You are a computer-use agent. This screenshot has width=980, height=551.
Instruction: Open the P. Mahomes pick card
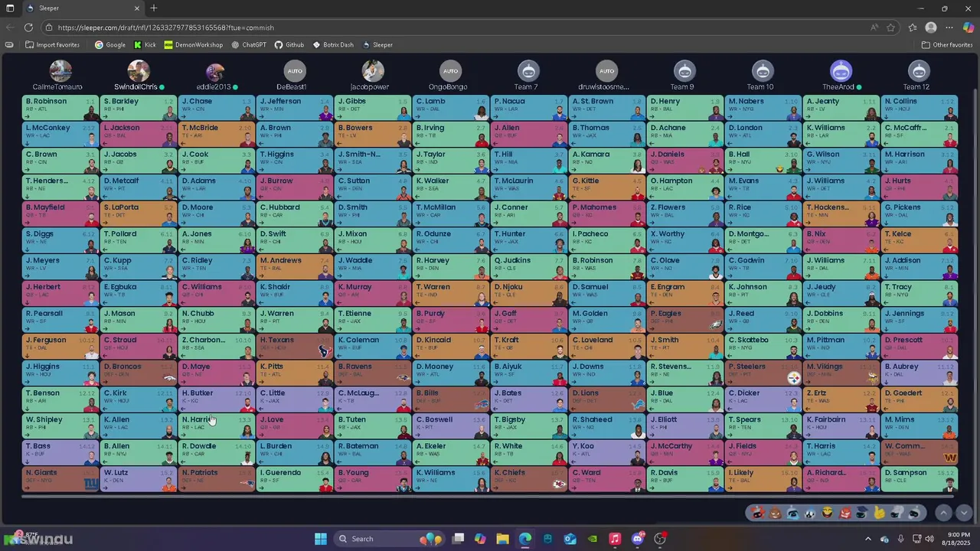[x=606, y=214]
